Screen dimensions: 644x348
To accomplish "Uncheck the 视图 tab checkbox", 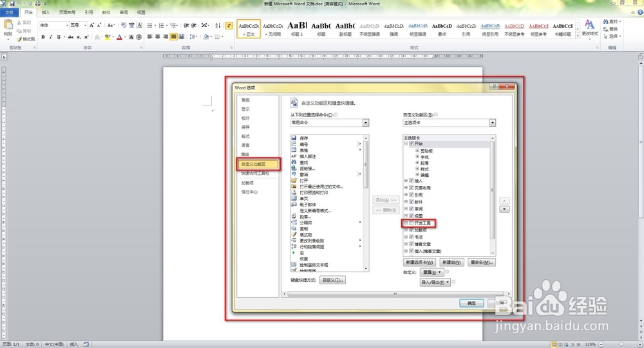I will click(412, 216).
